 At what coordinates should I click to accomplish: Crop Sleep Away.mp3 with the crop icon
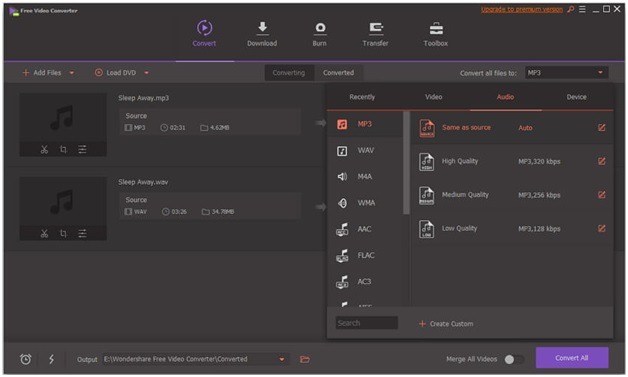point(63,149)
